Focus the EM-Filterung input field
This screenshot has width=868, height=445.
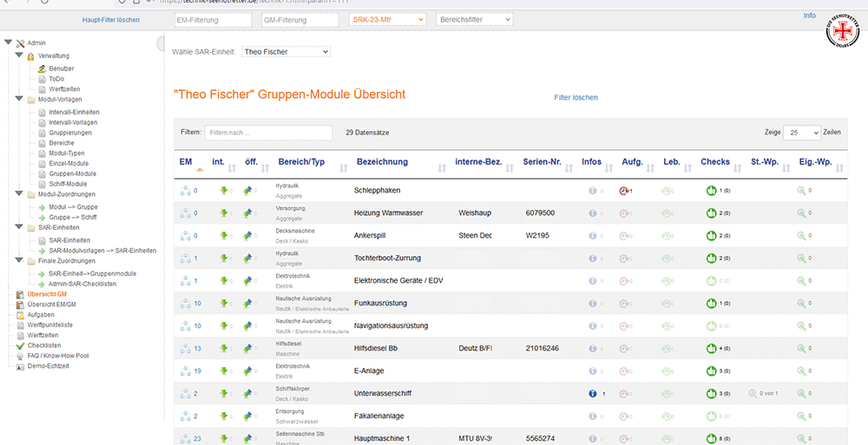coord(214,20)
